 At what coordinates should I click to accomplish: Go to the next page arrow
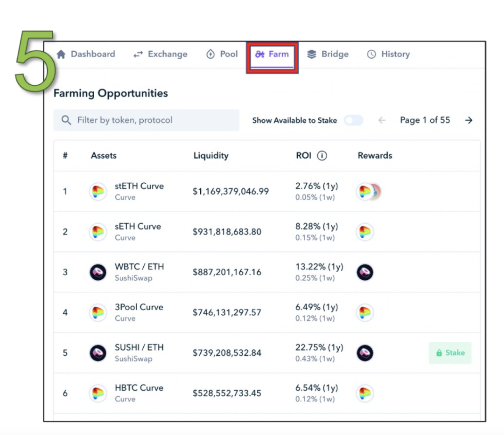[x=469, y=120]
